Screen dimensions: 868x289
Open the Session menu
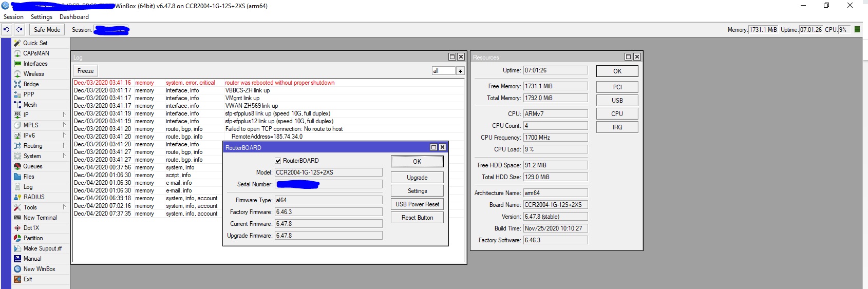(13, 17)
